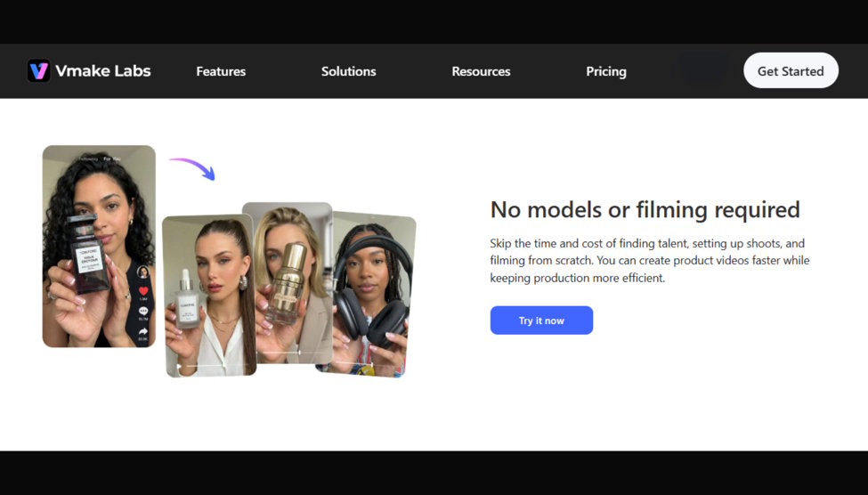
Task: Click the play icon on serum video
Action: pyautogui.click(x=179, y=367)
